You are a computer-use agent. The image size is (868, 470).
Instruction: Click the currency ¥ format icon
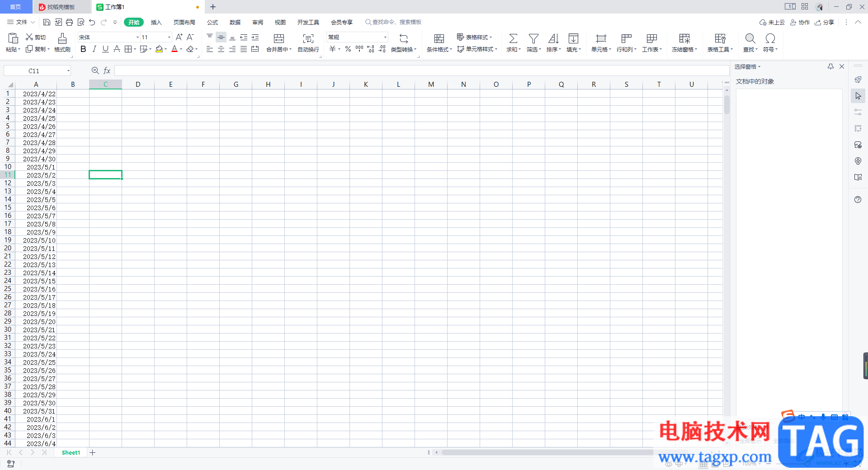point(333,49)
